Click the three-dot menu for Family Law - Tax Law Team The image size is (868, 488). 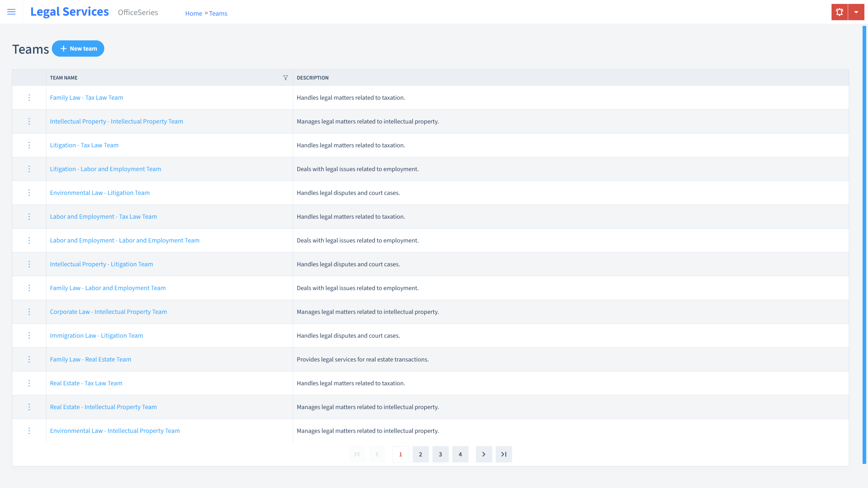point(29,97)
